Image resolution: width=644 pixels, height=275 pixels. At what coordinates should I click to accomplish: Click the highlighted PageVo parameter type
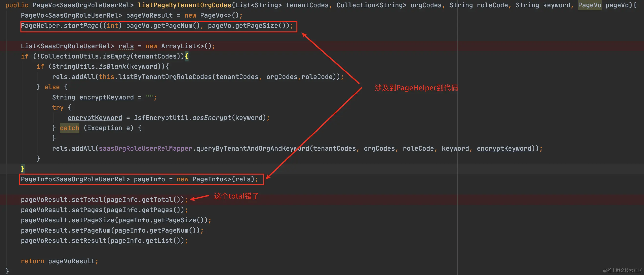589,5
